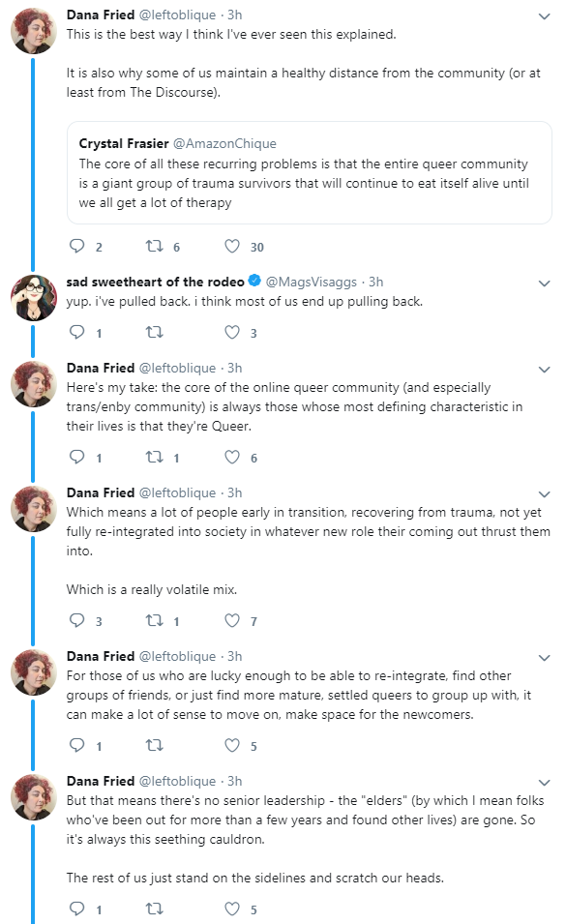Reply to the 'really volatile mix' tweet
The width and height of the screenshot is (566, 924).
pos(77,620)
